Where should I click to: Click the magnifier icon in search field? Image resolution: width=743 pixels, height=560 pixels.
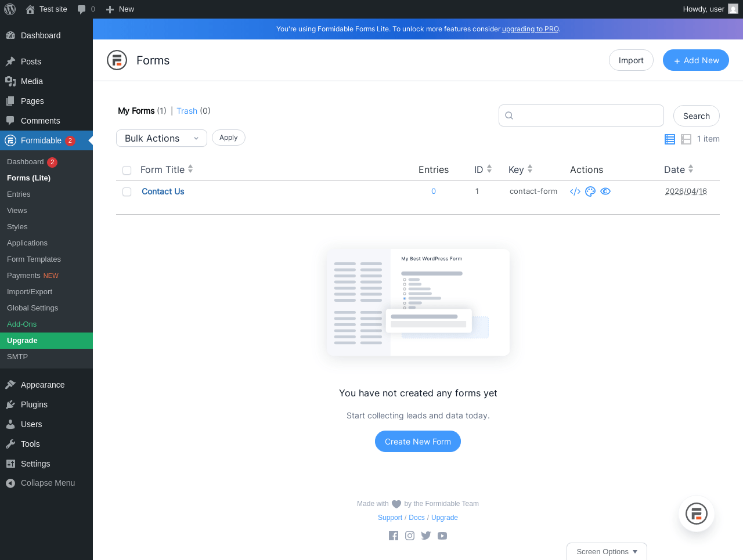click(509, 115)
